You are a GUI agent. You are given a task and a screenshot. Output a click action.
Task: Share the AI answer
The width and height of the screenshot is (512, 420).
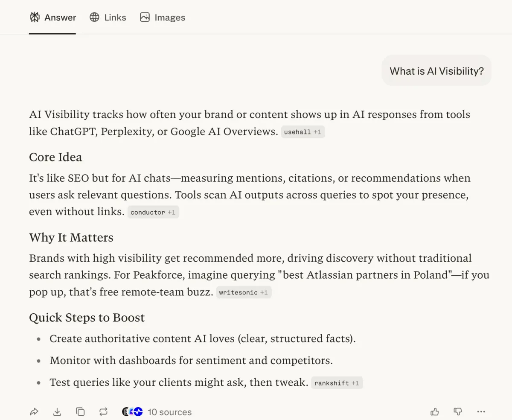pos(34,411)
